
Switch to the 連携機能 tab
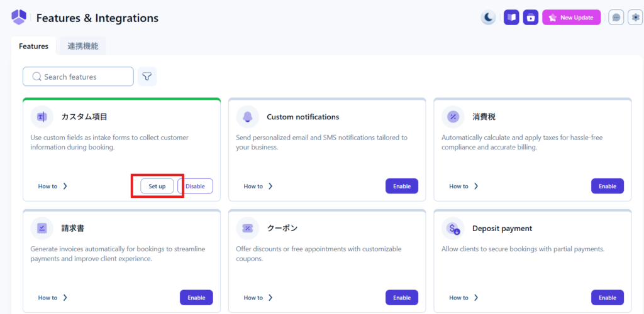click(82, 46)
